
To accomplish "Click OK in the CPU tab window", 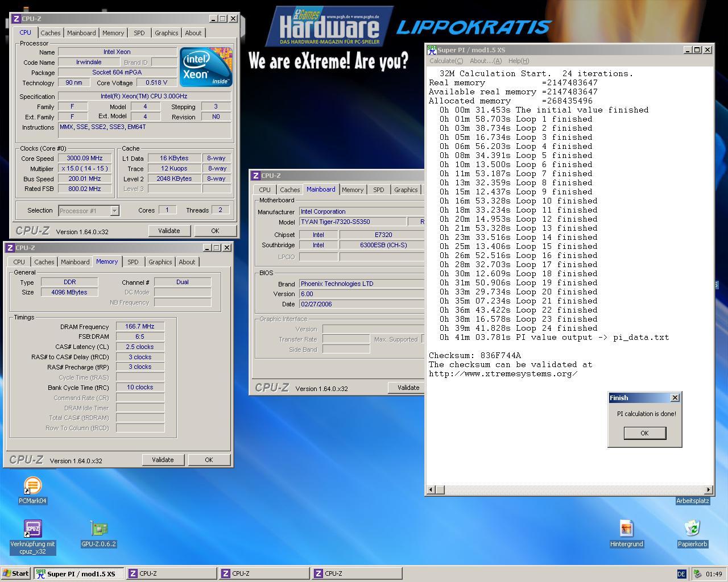I will click(x=215, y=231).
